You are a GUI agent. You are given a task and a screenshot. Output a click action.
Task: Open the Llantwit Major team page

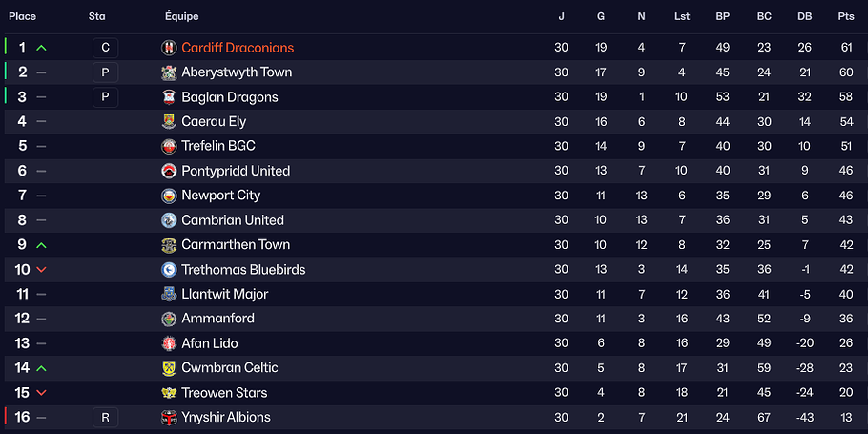[224, 294]
